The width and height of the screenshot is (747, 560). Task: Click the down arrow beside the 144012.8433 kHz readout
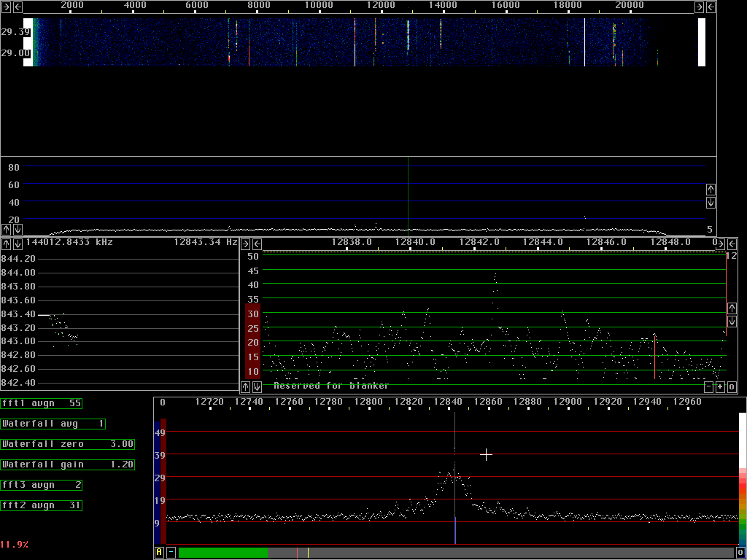coord(18,244)
